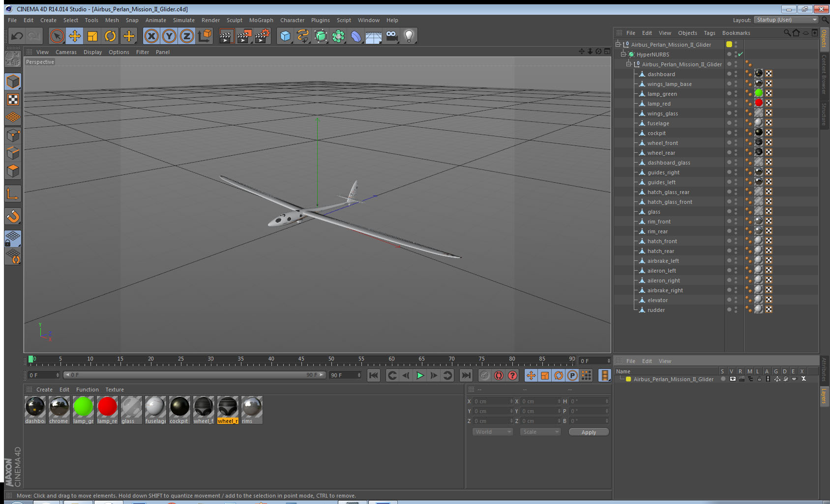Open the viewport Cameras menu
The image size is (830, 504).
(66, 52)
